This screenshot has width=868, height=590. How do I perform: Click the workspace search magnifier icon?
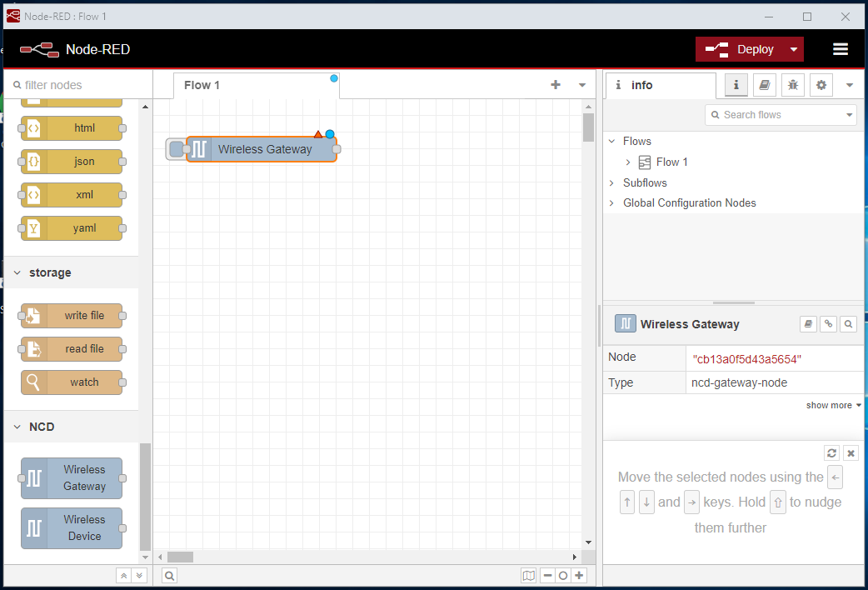click(x=169, y=576)
